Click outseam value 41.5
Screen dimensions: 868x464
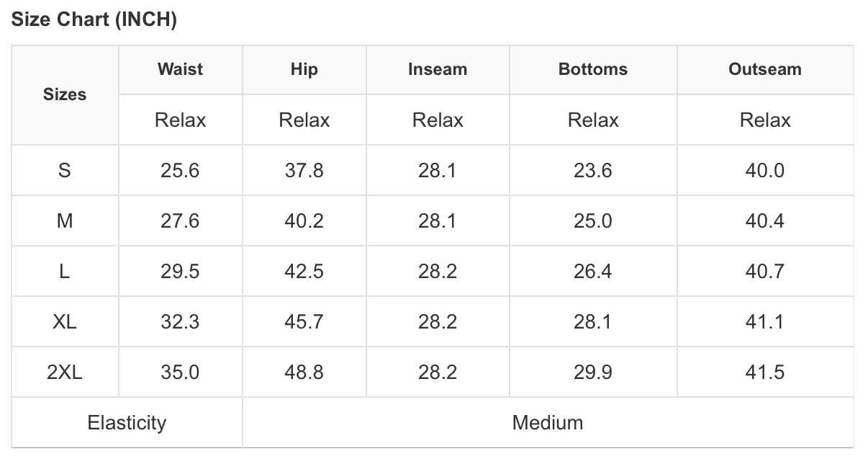765,372
